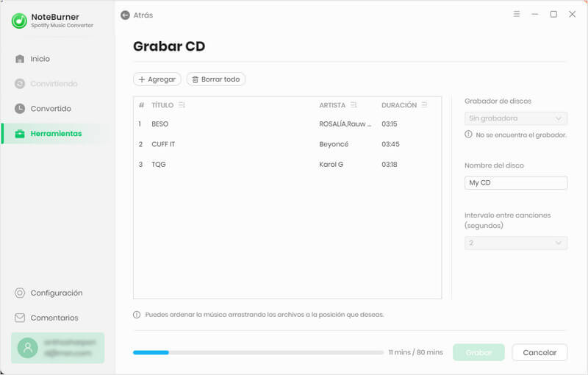Open the Intervalo entre canciones dropdown
Screen dimensions: 588x375
click(x=516, y=243)
